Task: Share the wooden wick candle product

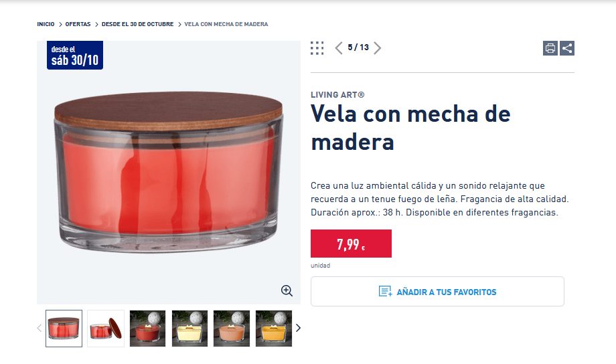Action: pyautogui.click(x=567, y=48)
